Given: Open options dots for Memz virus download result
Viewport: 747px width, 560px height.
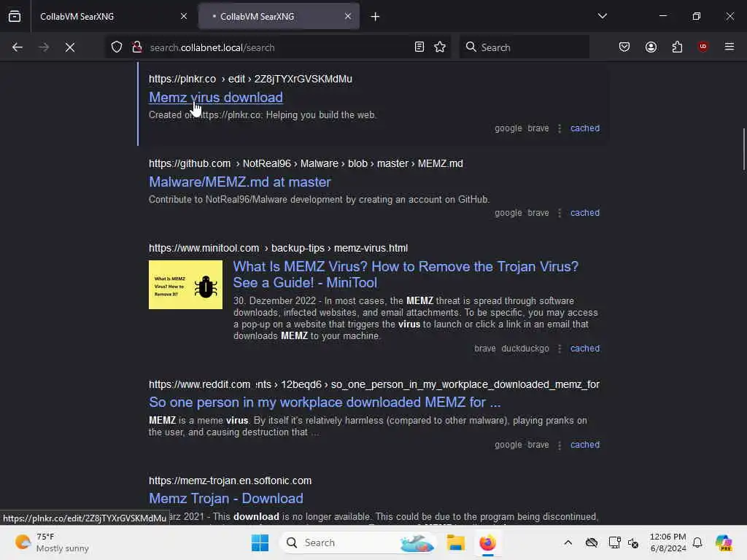Looking at the screenshot, I should tap(560, 128).
